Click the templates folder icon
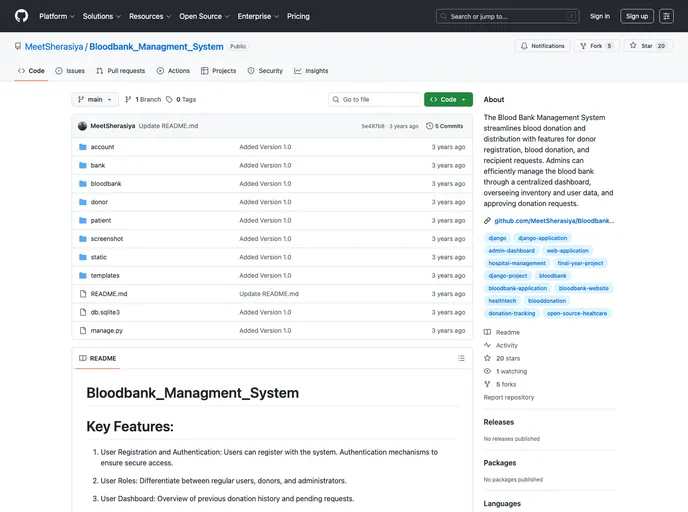The width and height of the screenshot is (688, 512). pos(82,276)
